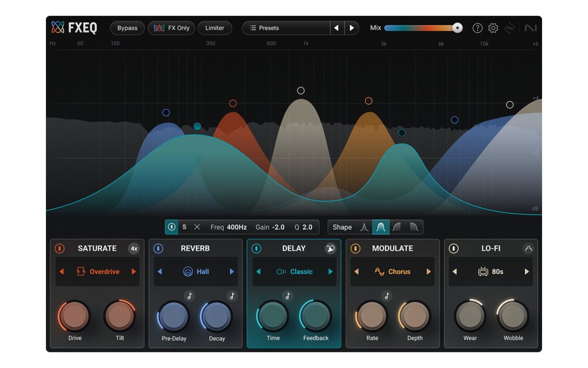
Task: Toggle the Saturate module power button
Action: coord(60,248)
